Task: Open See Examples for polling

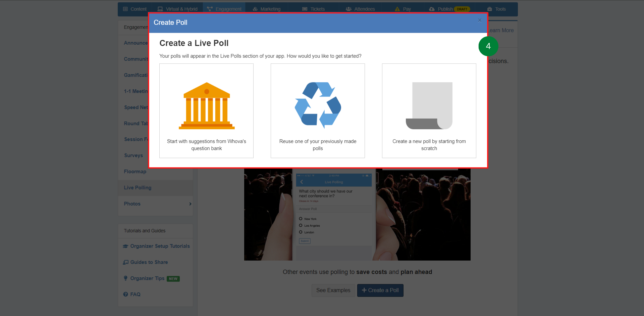Action: coord(333,290)
